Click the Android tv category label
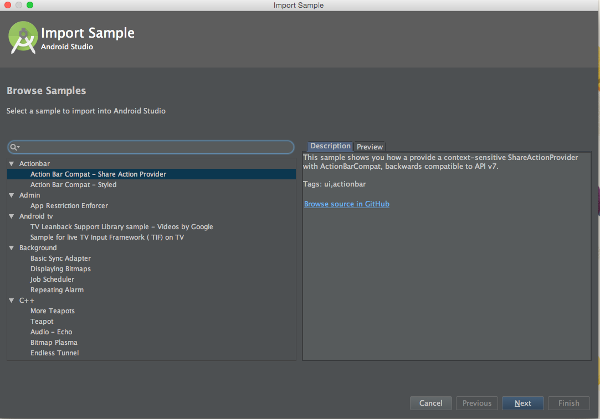The width and height of the screenshot is (600, 419). (x=36, y=217)
